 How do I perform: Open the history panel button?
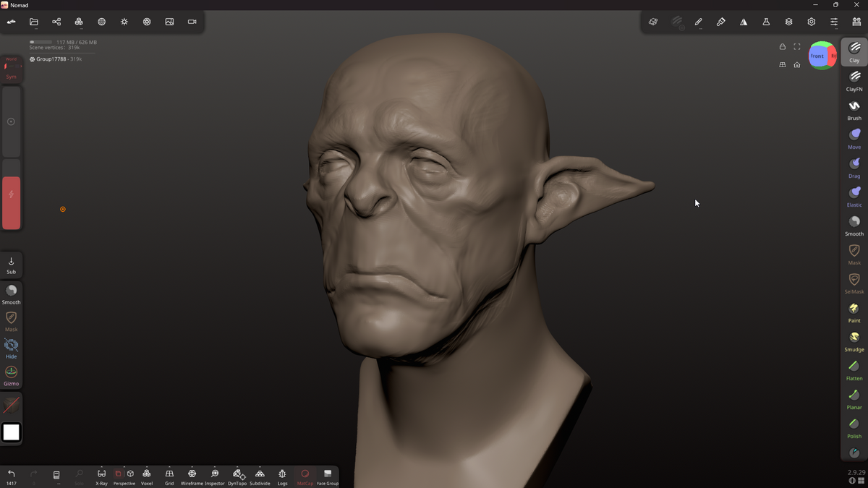pyautogui.click(x=56, y=476)
